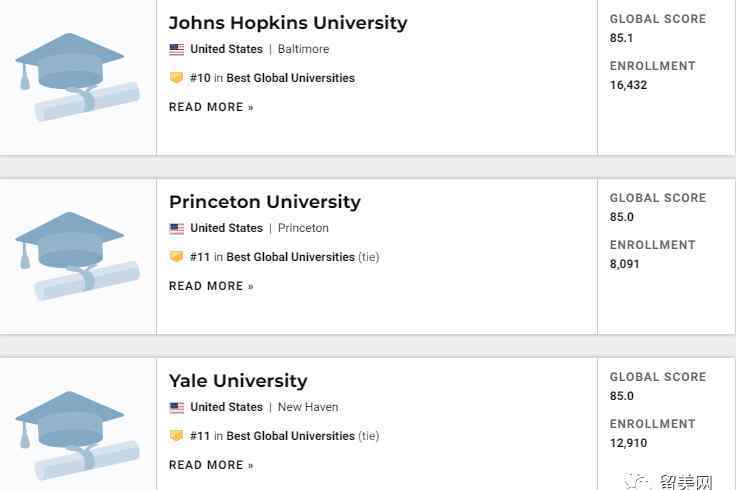Open the Princeton University title link
The width and height of the screenshot is (736, 490).
click(x=265, y=202)
